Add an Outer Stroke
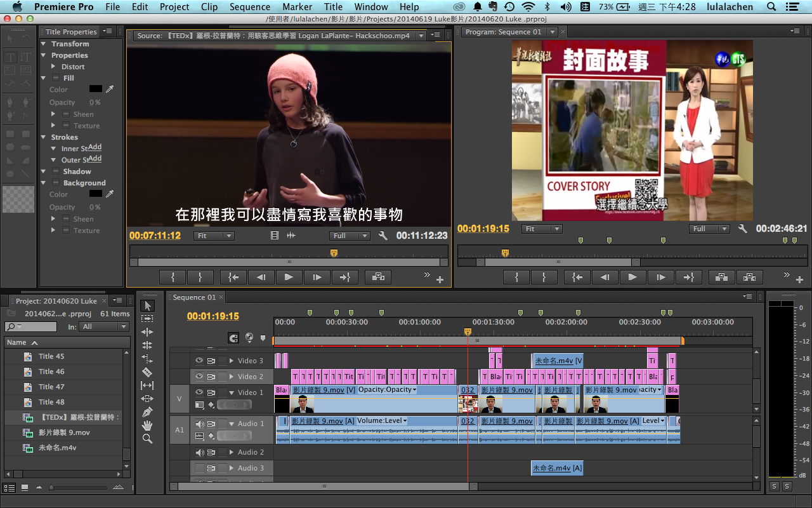Viewport: 812px width, 508px height. pos(95,159)
